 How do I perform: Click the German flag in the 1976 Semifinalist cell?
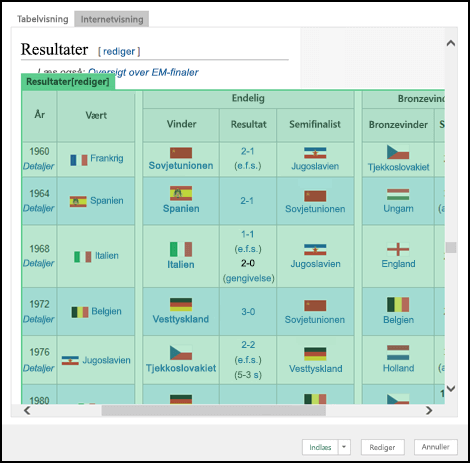point(315,354)
